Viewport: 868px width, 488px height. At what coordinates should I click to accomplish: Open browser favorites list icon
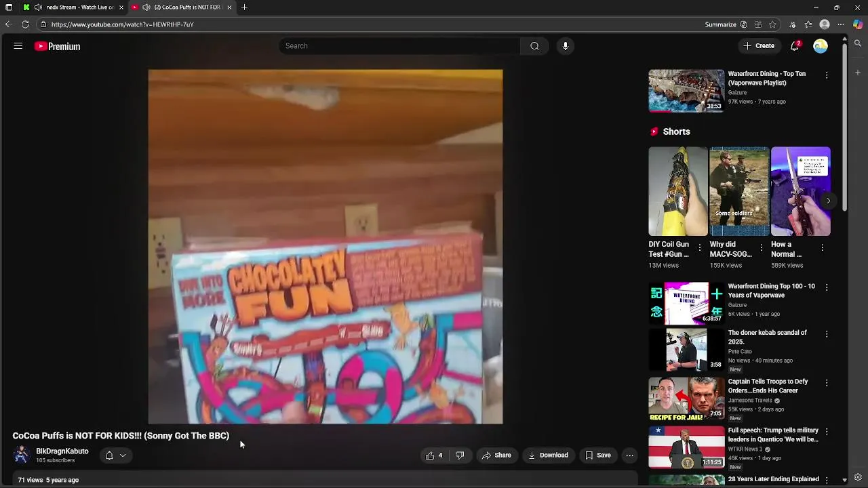[808, 24]
